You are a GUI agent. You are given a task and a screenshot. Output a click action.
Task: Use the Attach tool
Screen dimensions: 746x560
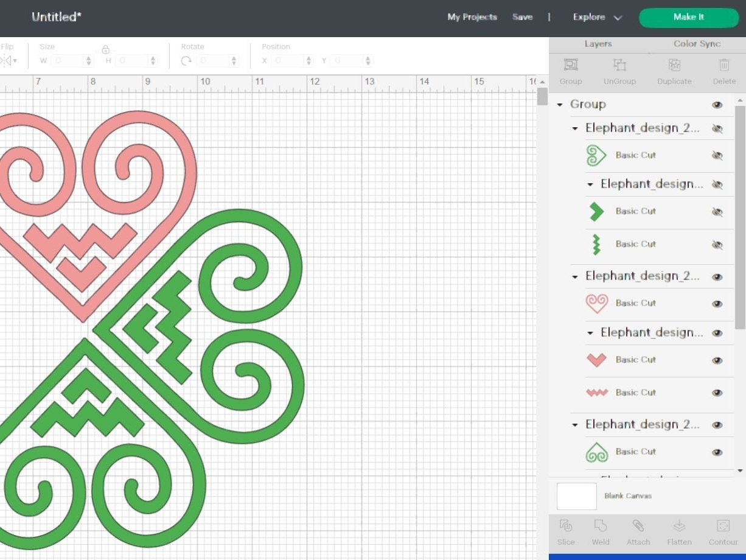pyautogui.click(x=638, y=531)
